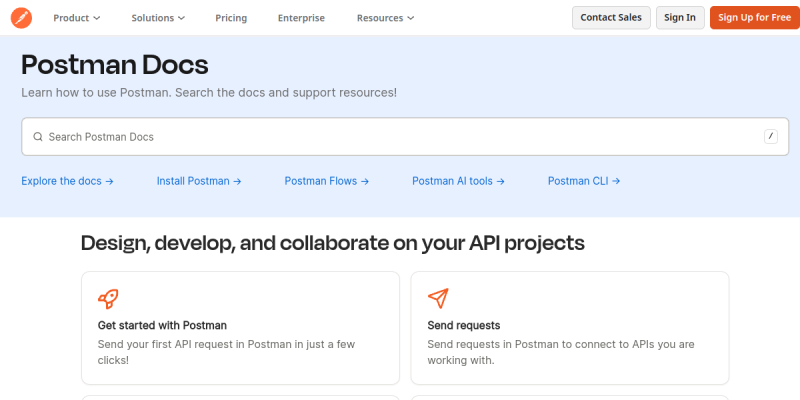Open the Postman Flows link
The width and height of the screenshot is (800, 400).
coord(327,181)
